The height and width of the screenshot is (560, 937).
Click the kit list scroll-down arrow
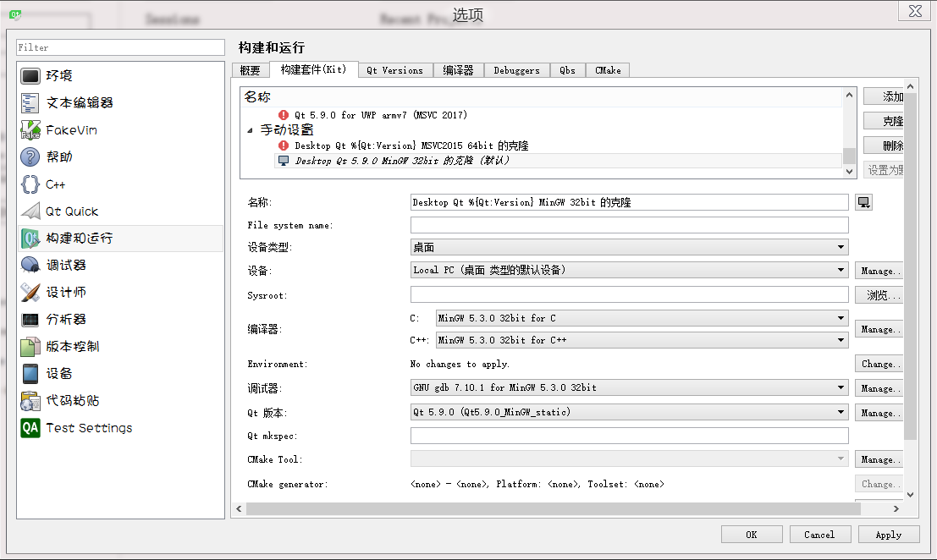coord(849,172)
